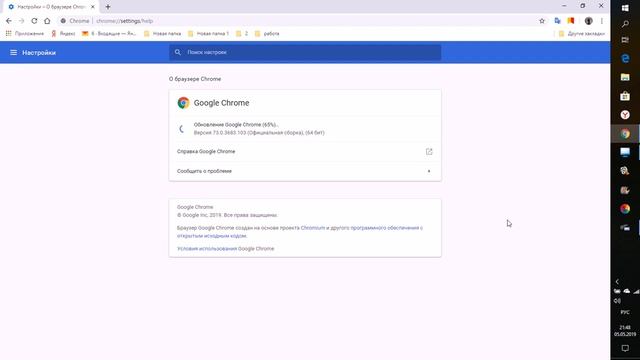The image size is (640, 360).
Task: Launch Microsoft Edge from taskbar
Action: click(x=625, y=58)
